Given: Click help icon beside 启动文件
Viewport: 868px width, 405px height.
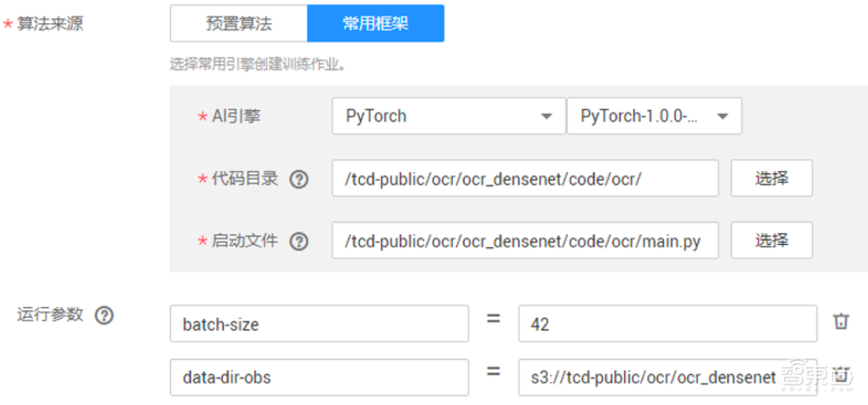Looking at the screenshot, I should pyautogui.click(x=299, y=242).
